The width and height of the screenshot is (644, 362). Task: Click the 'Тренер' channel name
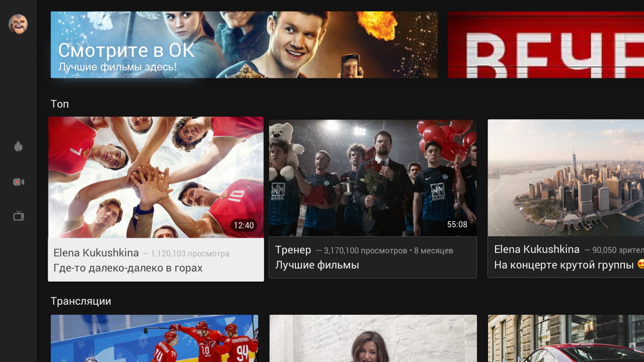[293, 250]
